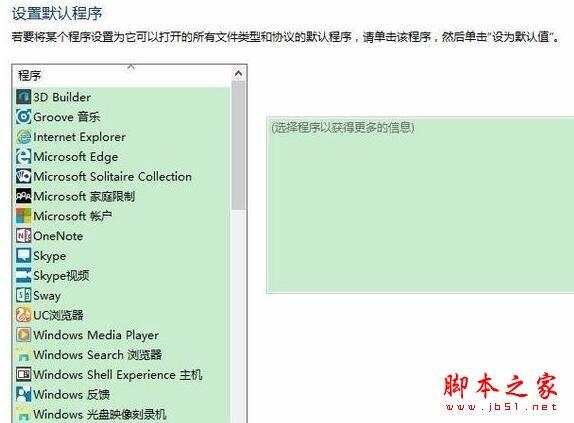Click the Microsoft 帐户 colored-squares icon
This screenshot has width=574, height=423.
(23, 216)
